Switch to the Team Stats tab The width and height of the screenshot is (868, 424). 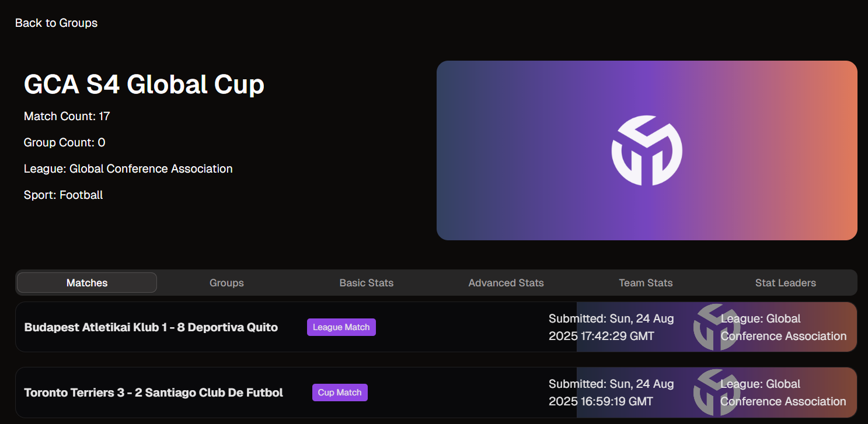646,283
